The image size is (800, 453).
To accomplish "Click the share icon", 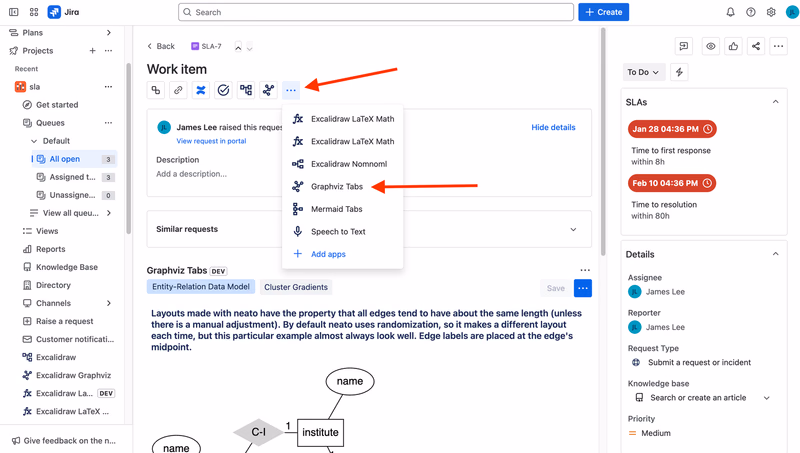I will [x=756, y=46].
